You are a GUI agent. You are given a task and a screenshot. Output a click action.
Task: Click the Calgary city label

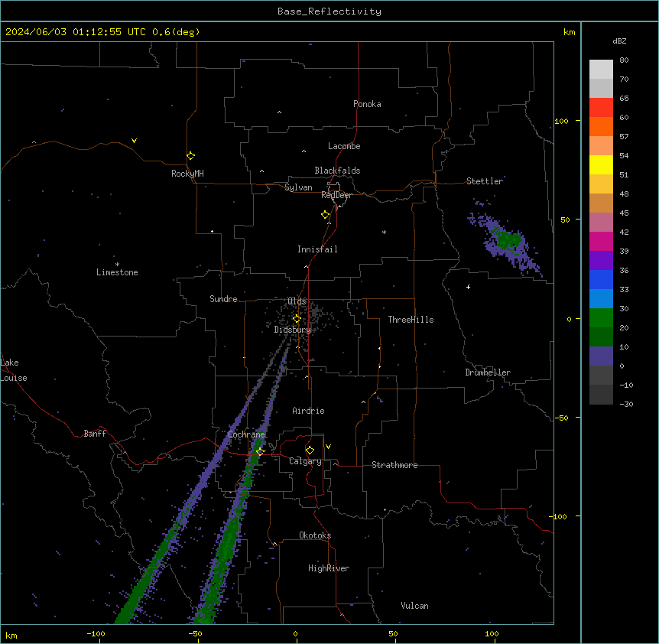pos(306,461)
